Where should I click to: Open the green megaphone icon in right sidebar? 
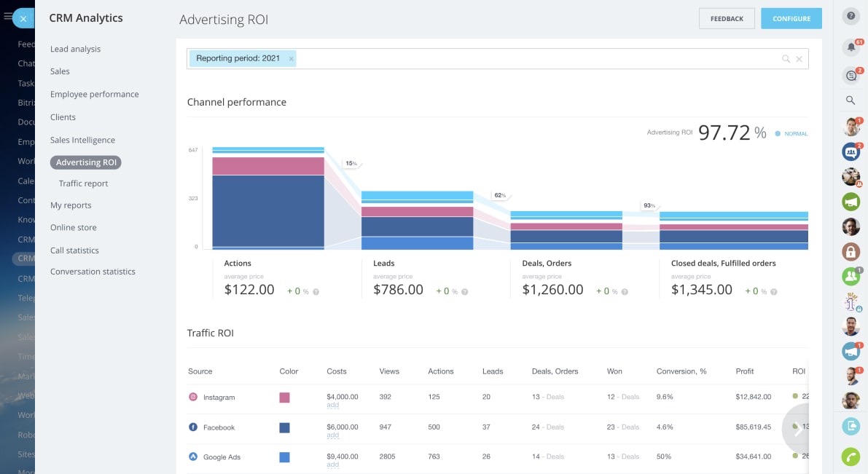[851, 202]
